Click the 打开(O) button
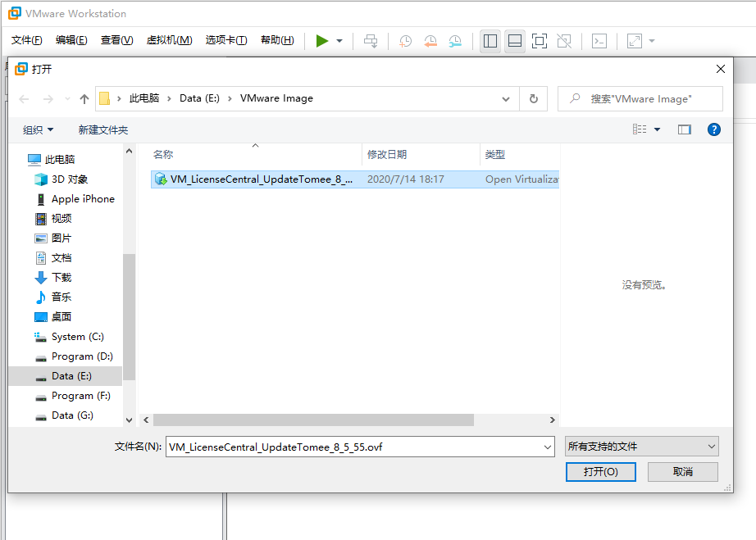Image resolution: width=756 pixels, height=540 pixels. [x=601, y=472]
